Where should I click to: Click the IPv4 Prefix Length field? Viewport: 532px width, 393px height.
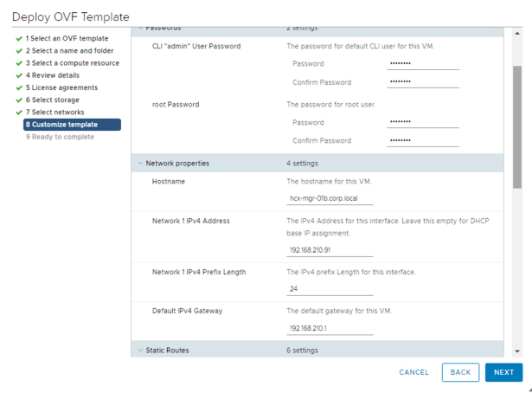(x=330, y=289)
